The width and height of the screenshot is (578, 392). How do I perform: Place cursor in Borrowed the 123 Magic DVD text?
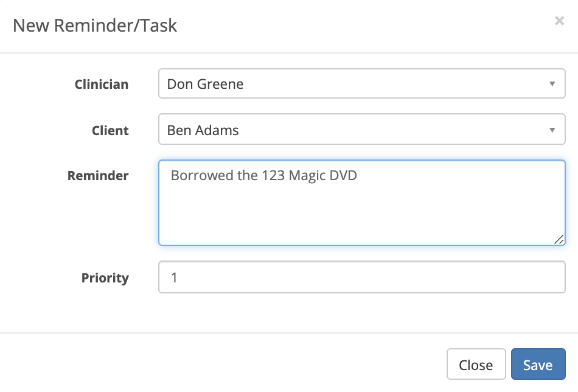263,175
